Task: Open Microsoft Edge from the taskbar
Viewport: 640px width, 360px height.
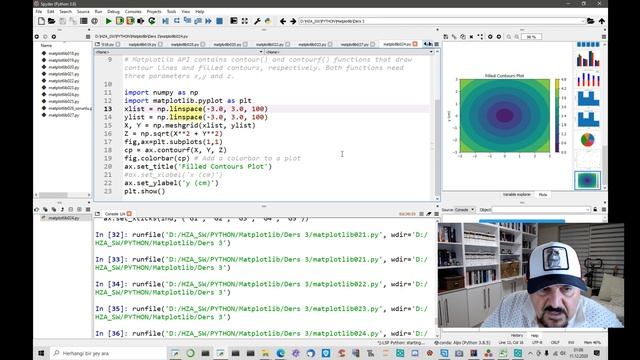Action: click(x=280, y=353)
